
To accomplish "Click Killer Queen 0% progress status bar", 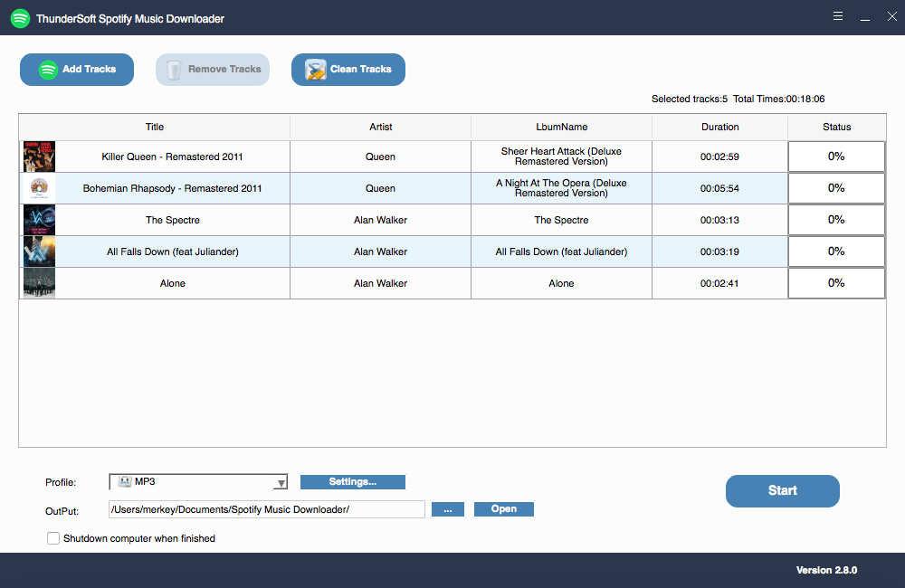I will pos(836,156).
